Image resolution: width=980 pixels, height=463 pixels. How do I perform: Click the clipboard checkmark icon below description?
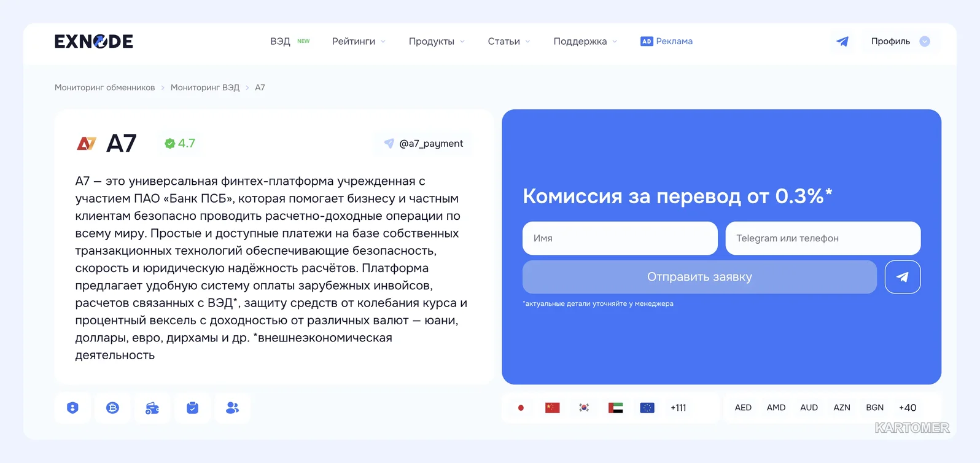(x=192, y=408)
